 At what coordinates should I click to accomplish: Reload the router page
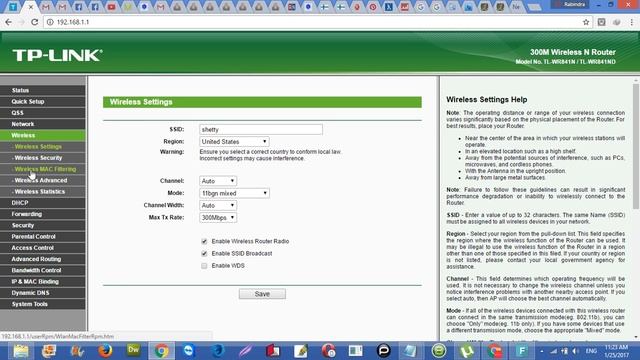click(35, 22)
